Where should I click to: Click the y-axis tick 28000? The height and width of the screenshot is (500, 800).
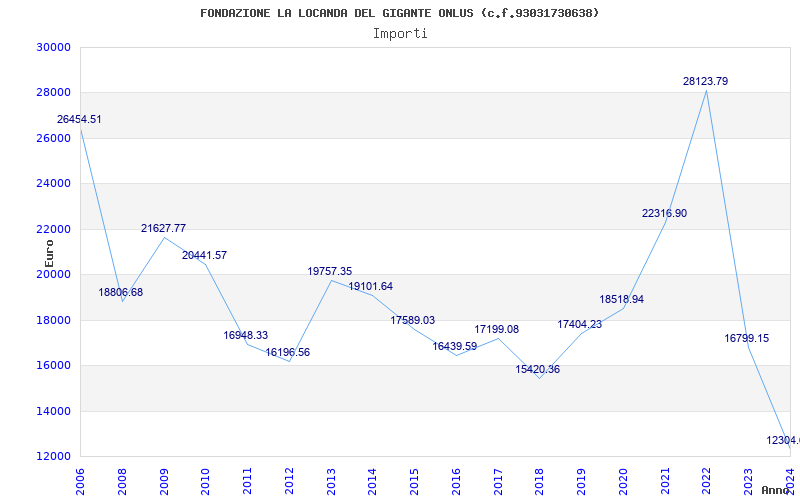point(53,93)
